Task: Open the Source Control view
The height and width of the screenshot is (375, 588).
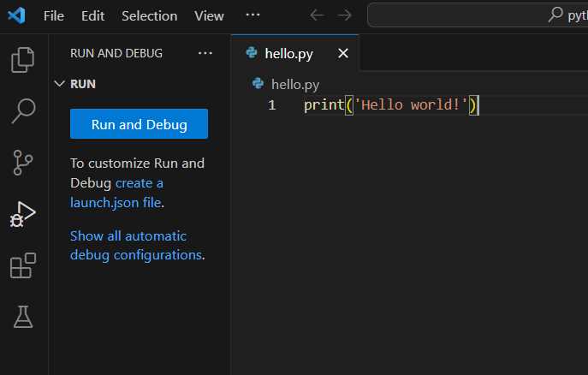Action: coord(23,163)
